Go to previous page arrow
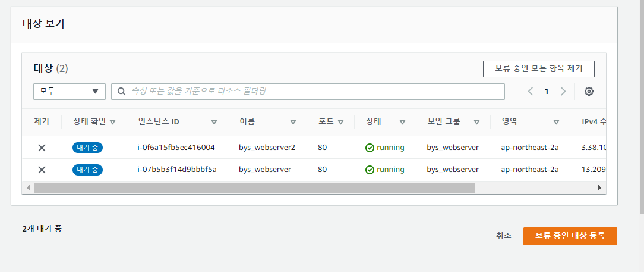Image resolution: width=644 pixels, height=272 pixels. click(x=531, y=91)
